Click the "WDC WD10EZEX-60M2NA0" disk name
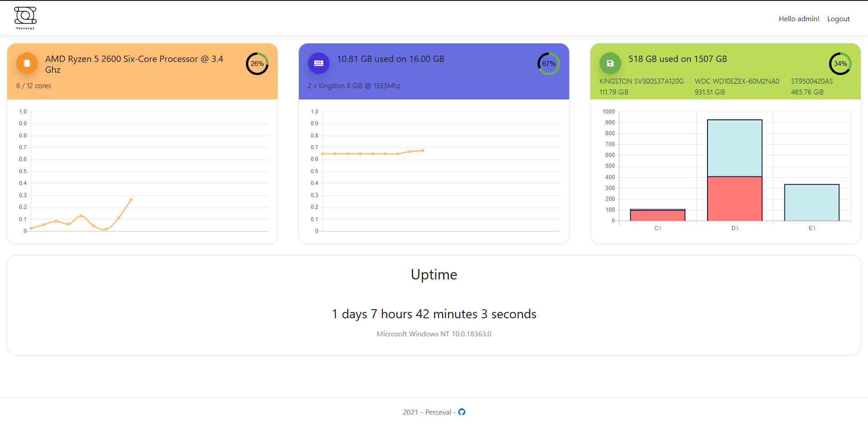This screenshot has width=868, height=425. (737, 81)
